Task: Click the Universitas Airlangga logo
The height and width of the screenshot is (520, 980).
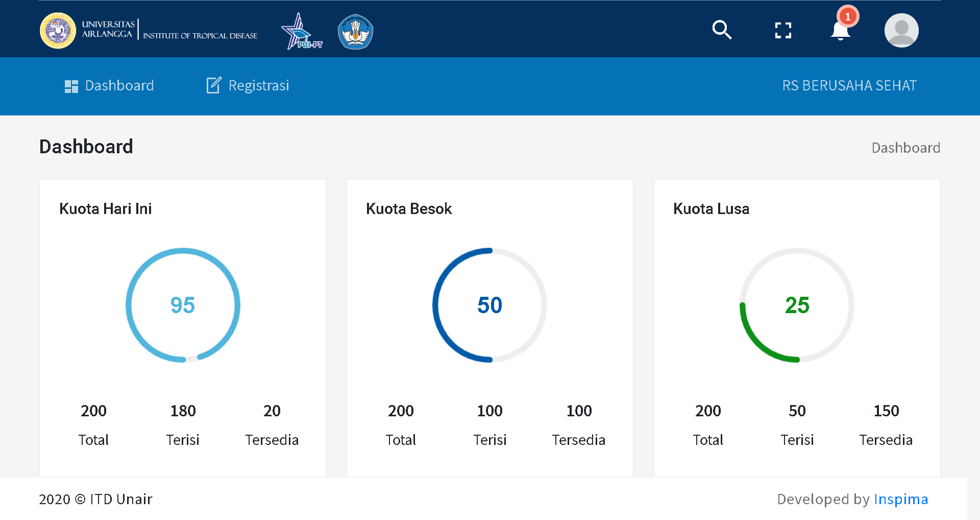Action: click(58, 31)
